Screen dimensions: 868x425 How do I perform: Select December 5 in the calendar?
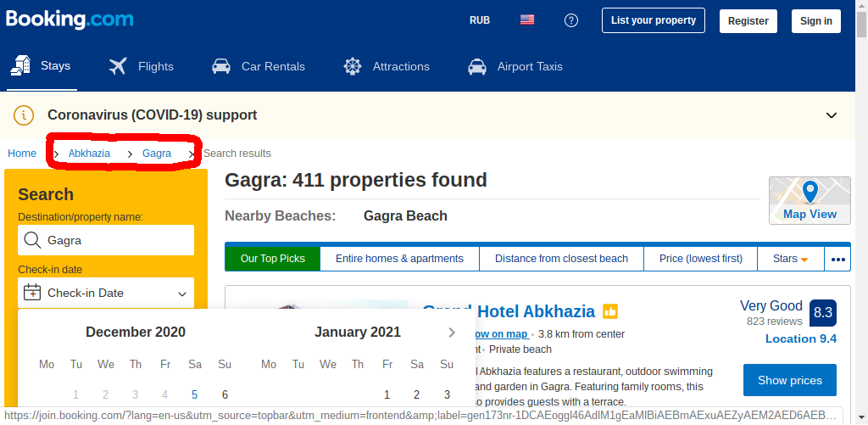pos(194,395)
